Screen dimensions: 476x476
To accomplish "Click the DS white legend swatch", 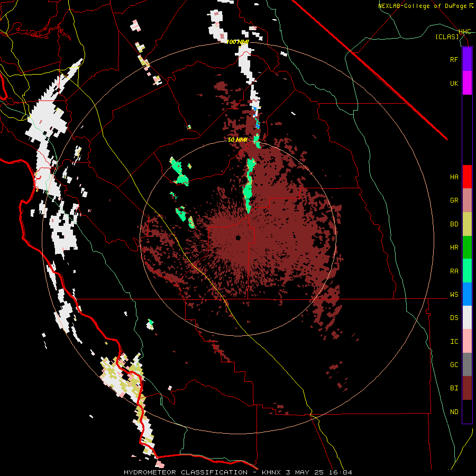I will coord(467,317).
